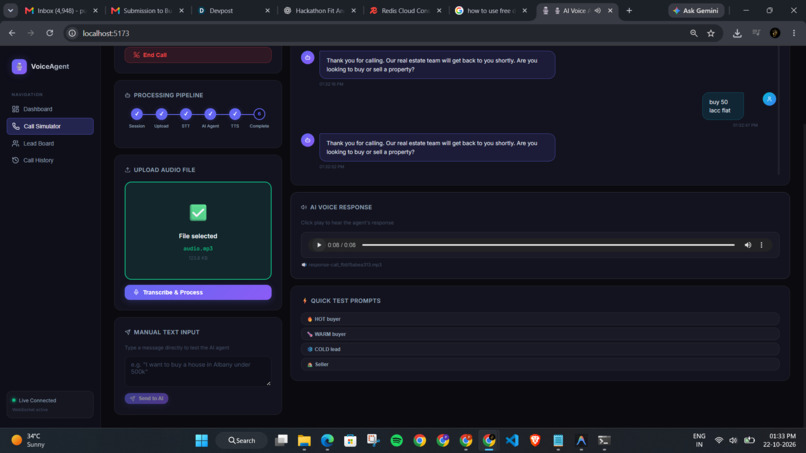Play the AI voice response audio
Viewport: 806px width, 453px height.
tap(319, 245)
